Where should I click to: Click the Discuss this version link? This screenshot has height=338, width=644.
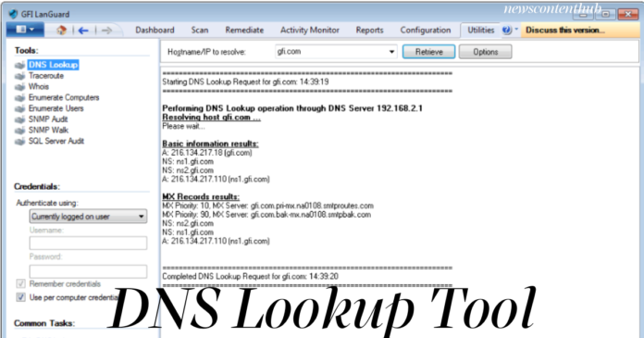[565, 30]
